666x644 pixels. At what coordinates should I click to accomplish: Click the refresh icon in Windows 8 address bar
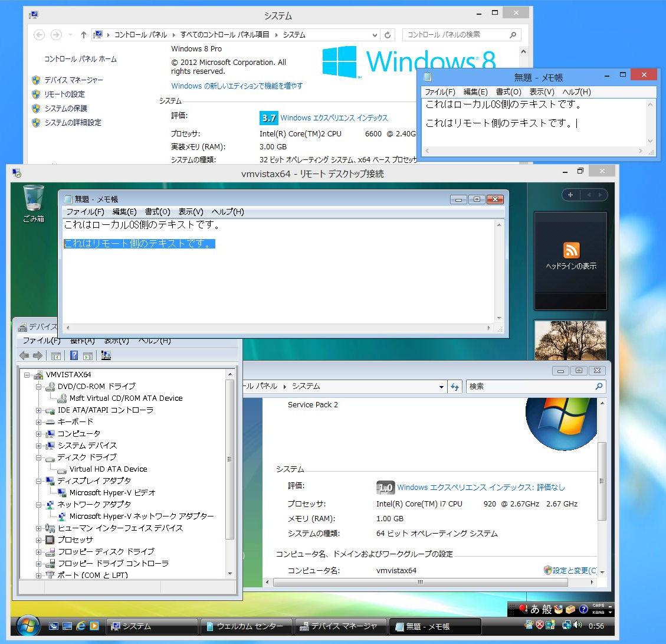click(388, 35)
